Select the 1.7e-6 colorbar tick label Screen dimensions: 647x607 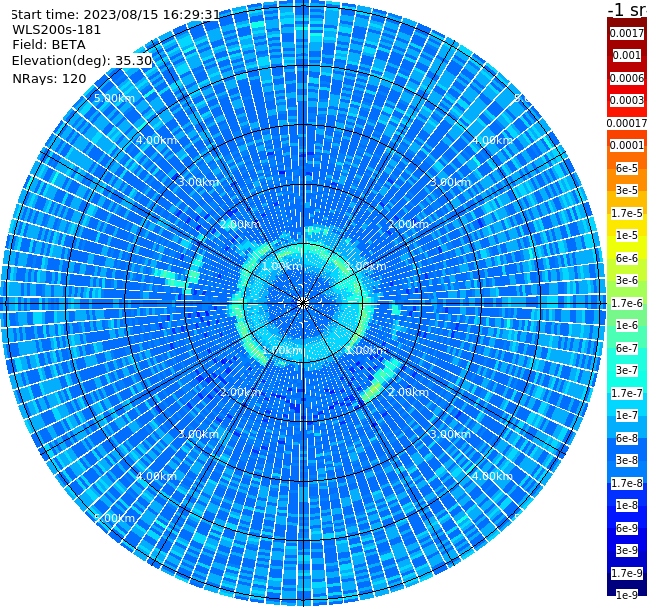point(627,303)
